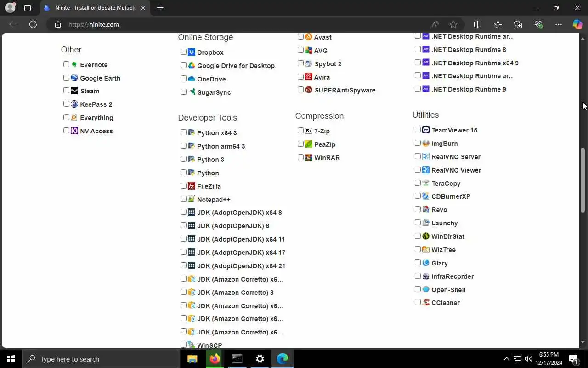Click the CCleaner icon
Viewport: 588px width, 368px height.
point(426,303)
